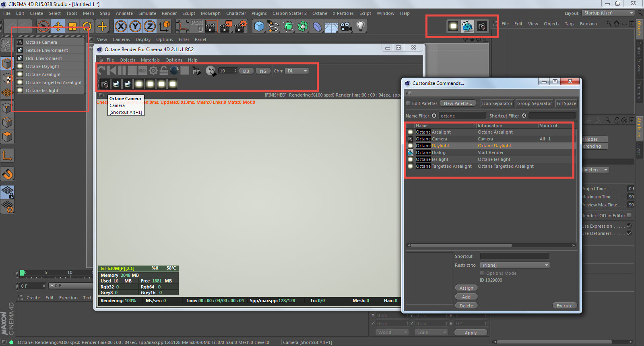The image size is (644, 346).
Task: Click the Octane restart render arrow icon
Action: coord(101,71)
